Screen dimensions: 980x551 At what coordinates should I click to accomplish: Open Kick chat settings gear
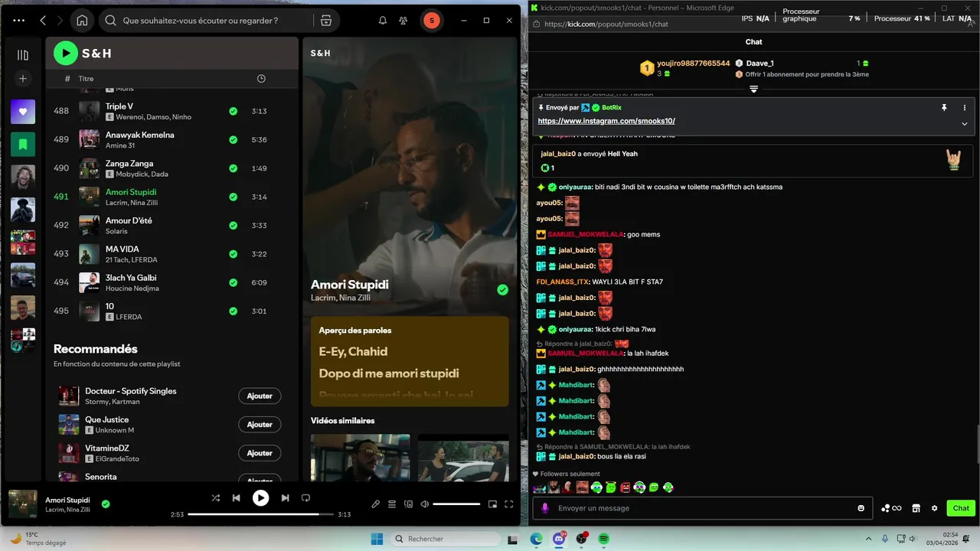[x=934, y=508]
